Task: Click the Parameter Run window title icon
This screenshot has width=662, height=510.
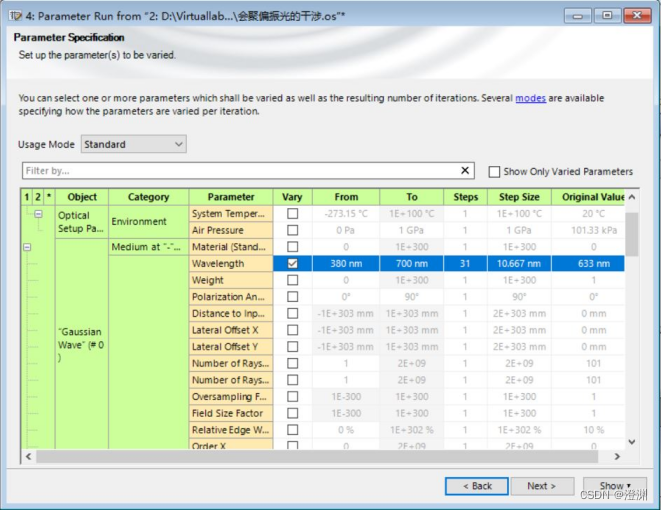Action: 13,15
